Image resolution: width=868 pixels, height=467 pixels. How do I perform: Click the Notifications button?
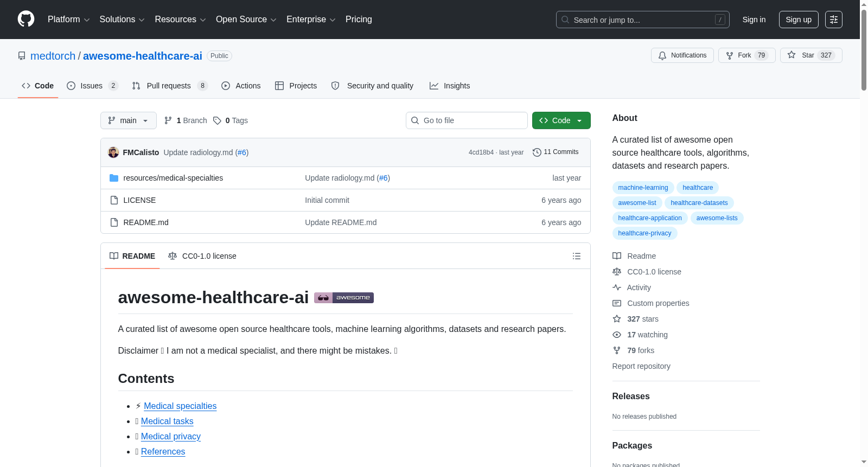pyautogui.click(x=682, y=55)
